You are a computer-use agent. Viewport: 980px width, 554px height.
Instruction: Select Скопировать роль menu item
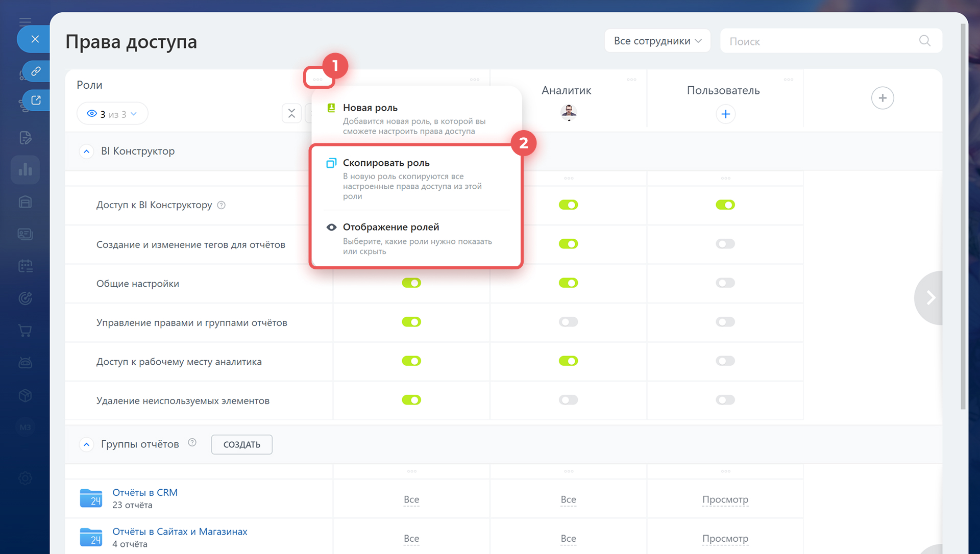(x=386, y=163)
